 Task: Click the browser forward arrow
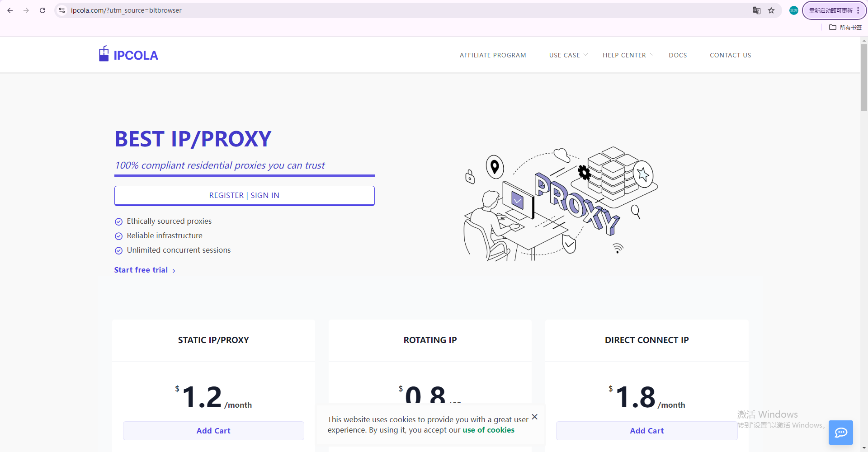tap(26, 10)
